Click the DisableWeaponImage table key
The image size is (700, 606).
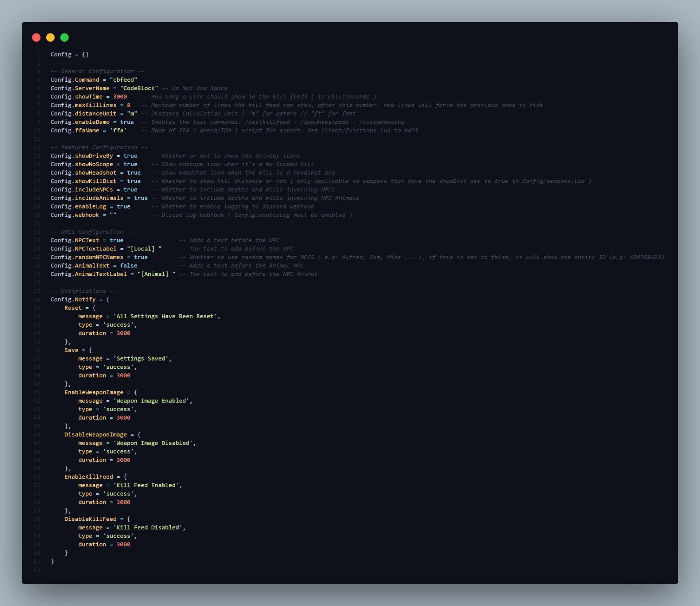(96, 435)
